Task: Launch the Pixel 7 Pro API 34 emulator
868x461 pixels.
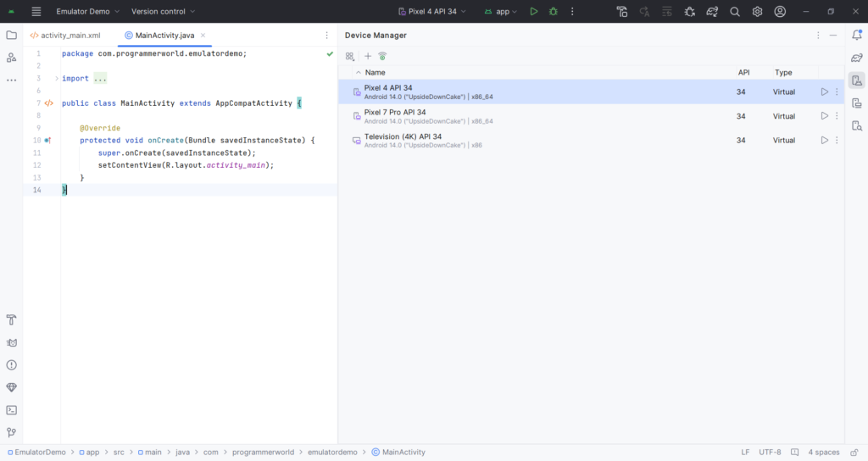Action: [824, 115]
